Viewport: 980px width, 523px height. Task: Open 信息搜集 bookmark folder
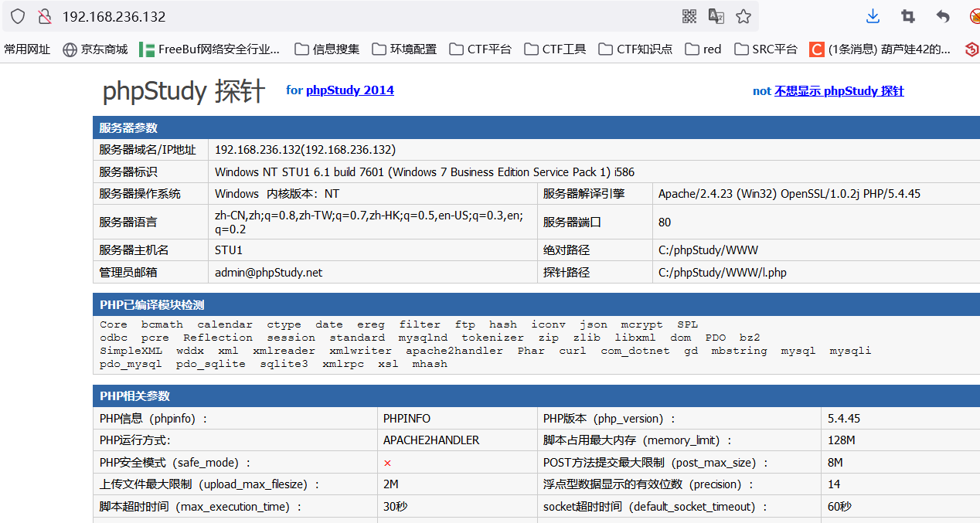click(x=328, y=49)
